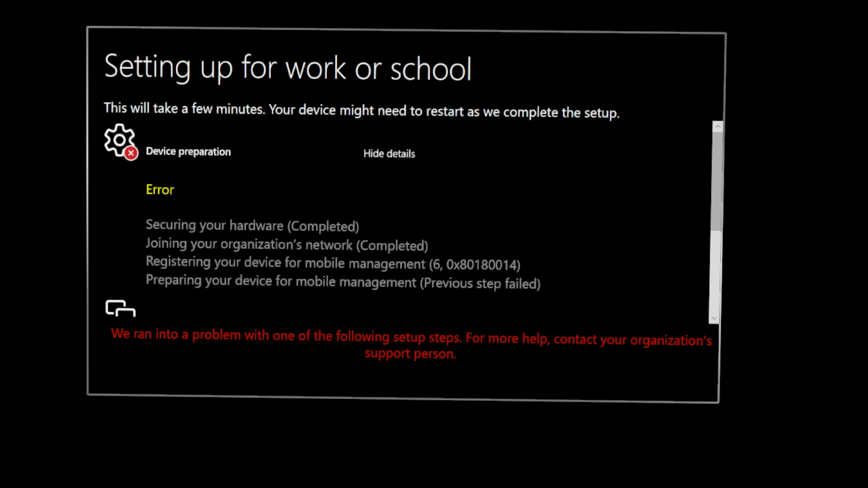Click 'Registering your device' error text

[x=332, y=263]
